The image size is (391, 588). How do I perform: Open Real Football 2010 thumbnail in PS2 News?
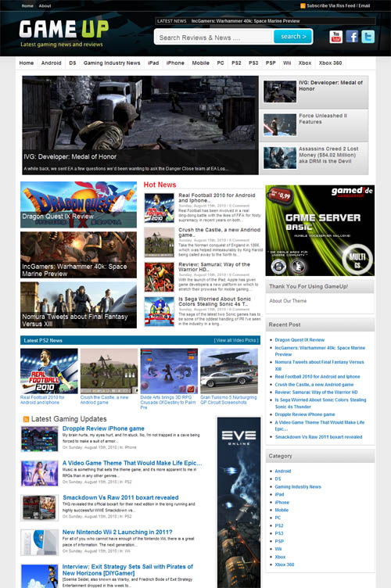pyautogui.click(x=49, y=371)
